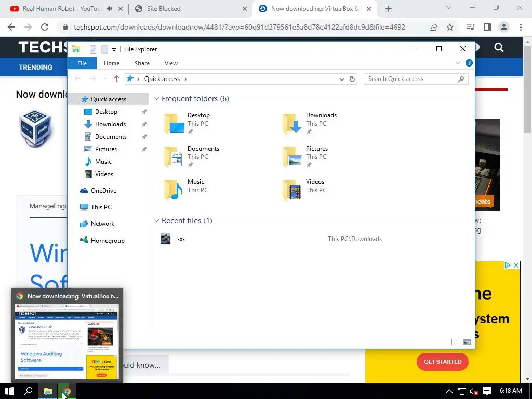The height and width of the screenshot is (399, 532).
Task: Go up one folder level arrow
Action: coord(117,79)
